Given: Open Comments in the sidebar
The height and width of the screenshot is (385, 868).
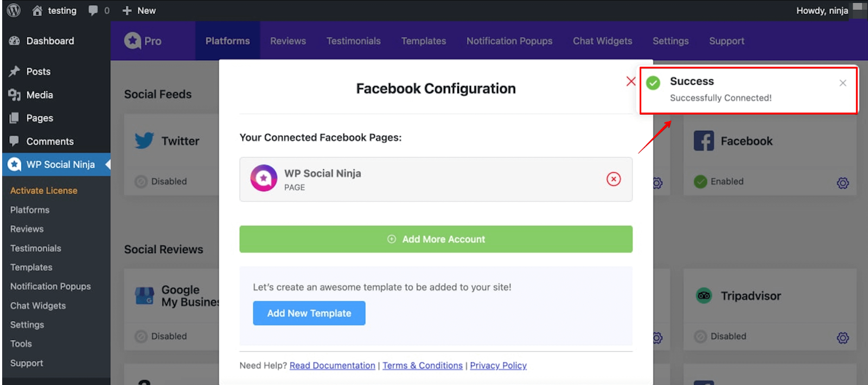Looking at the screenshot, I should [x=50, y=141].
